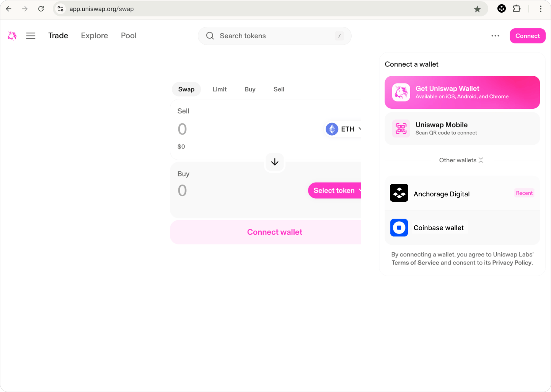Viewport: 551px width, 392px height.
Task: Open Chrome three-dot menu
Action: click(541, 9)
